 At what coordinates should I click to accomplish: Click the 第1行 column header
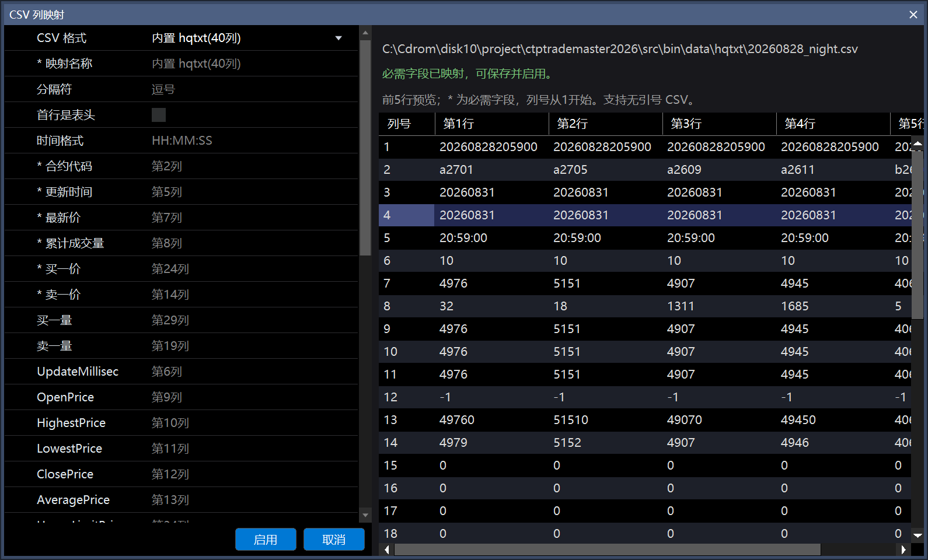click(x=492, y=124)
